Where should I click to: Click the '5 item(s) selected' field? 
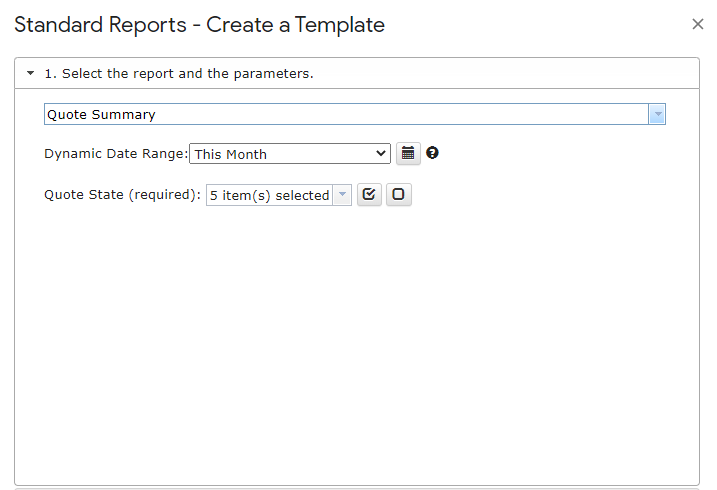269,196
